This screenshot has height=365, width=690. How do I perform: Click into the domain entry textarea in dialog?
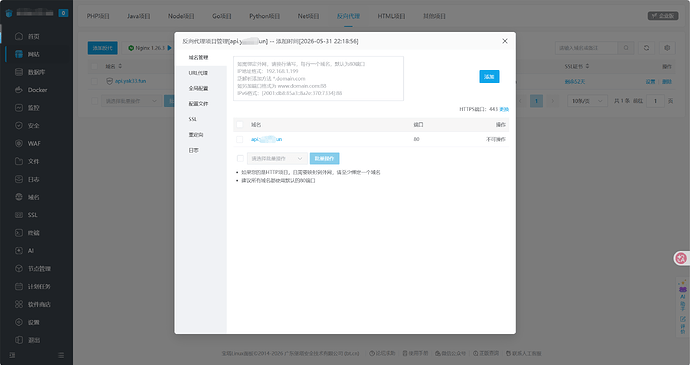tap(318, 78)
